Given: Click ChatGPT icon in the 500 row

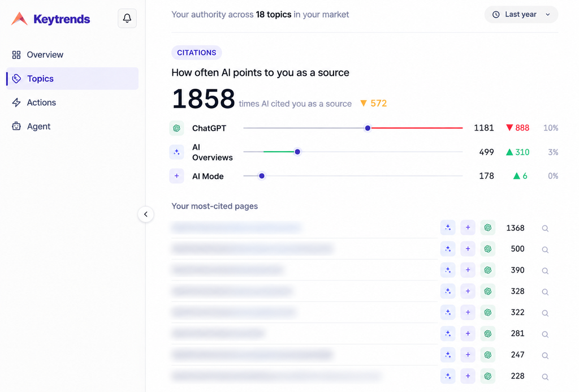Looking at the screenshot, I should [x=488, y=249].
